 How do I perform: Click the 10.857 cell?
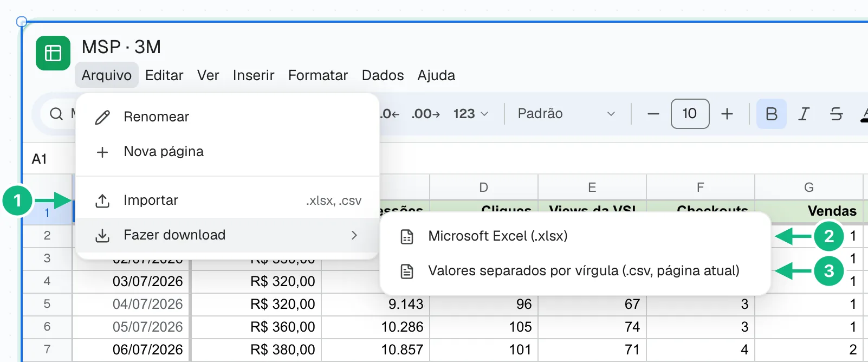tap(375, 350)
